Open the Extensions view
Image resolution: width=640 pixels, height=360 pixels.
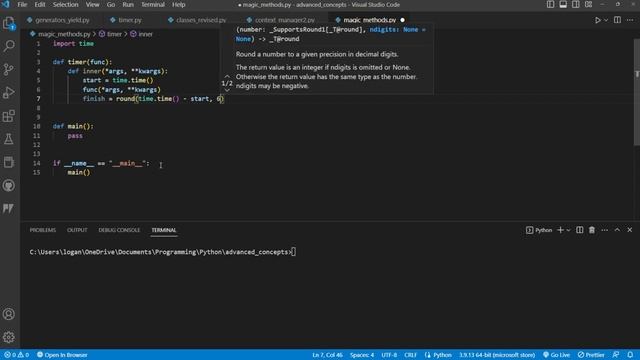pyautogui.click(x=9, y=116)
